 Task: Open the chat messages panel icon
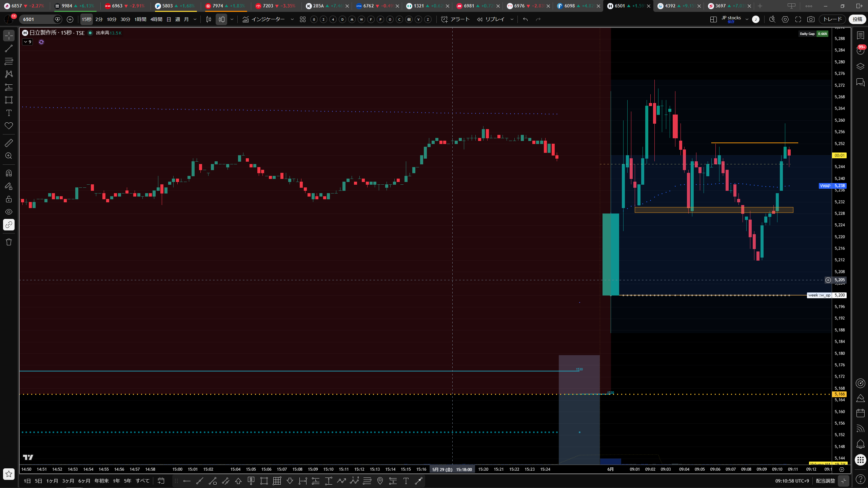click(x=860, y=82)
